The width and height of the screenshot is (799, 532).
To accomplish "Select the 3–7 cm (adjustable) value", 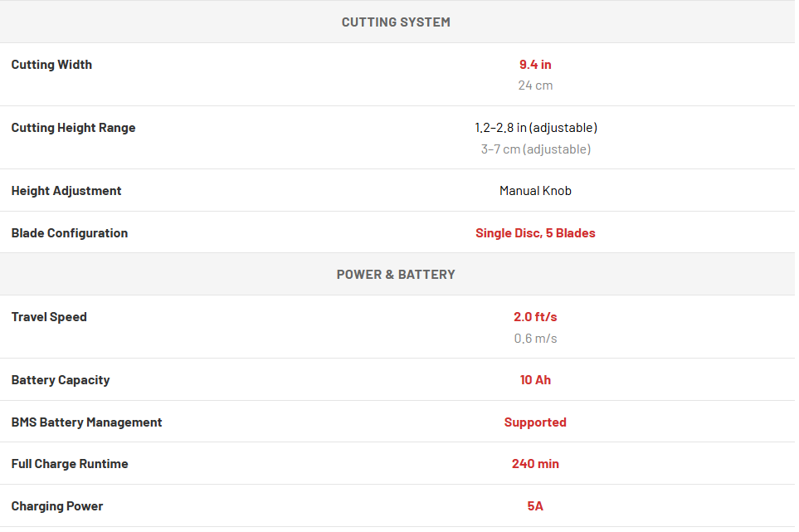I will tap(535, 149).
